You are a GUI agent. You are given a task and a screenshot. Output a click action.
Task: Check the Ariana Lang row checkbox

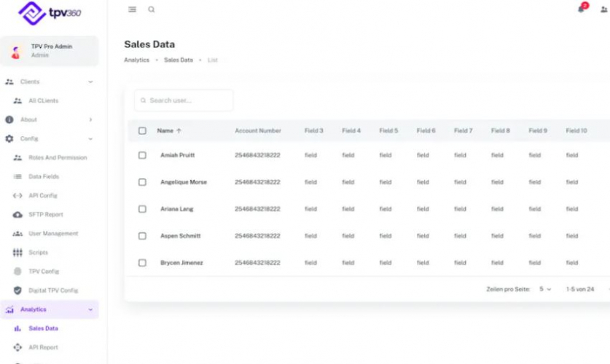142,209
